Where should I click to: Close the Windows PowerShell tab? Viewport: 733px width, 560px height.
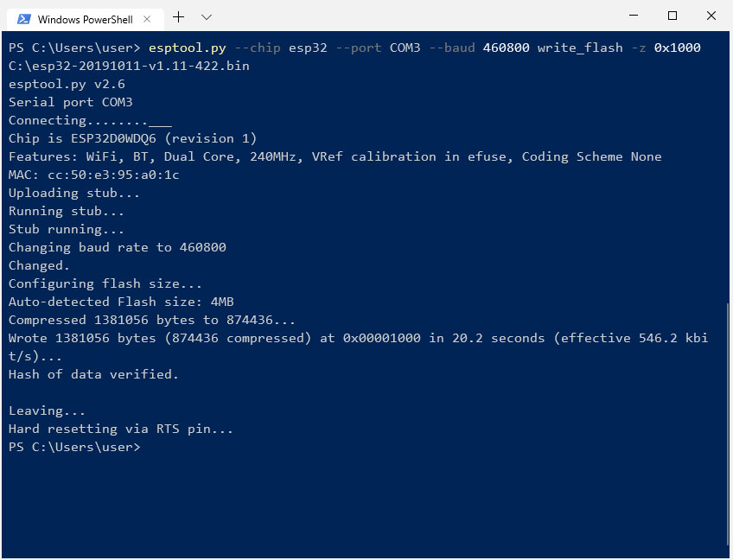tap(147, 19)
